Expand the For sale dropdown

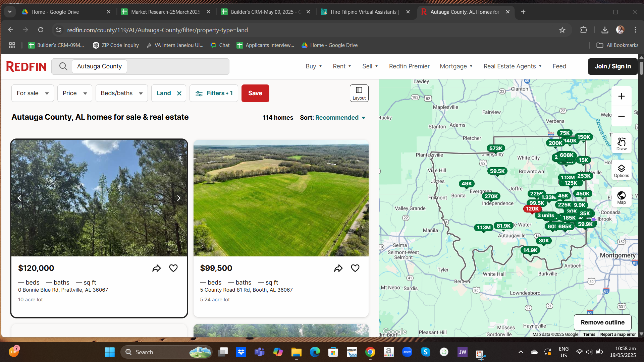33,93
